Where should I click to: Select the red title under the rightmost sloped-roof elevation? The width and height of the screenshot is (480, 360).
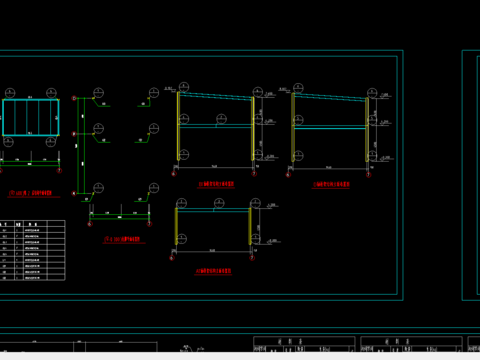(331, 184)
